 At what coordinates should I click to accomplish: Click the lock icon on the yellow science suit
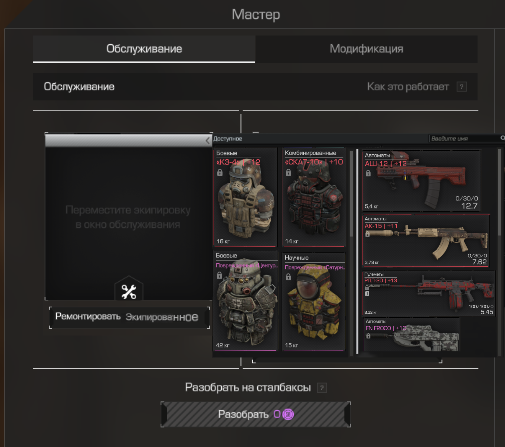288,276
